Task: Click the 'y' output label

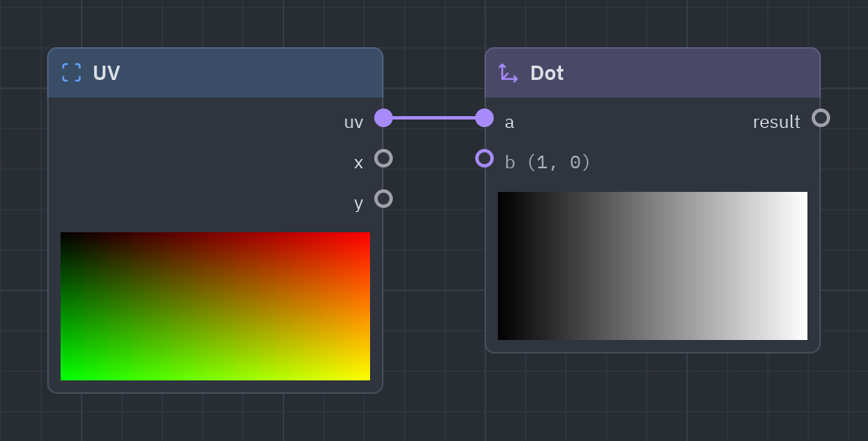Action: 358,204
